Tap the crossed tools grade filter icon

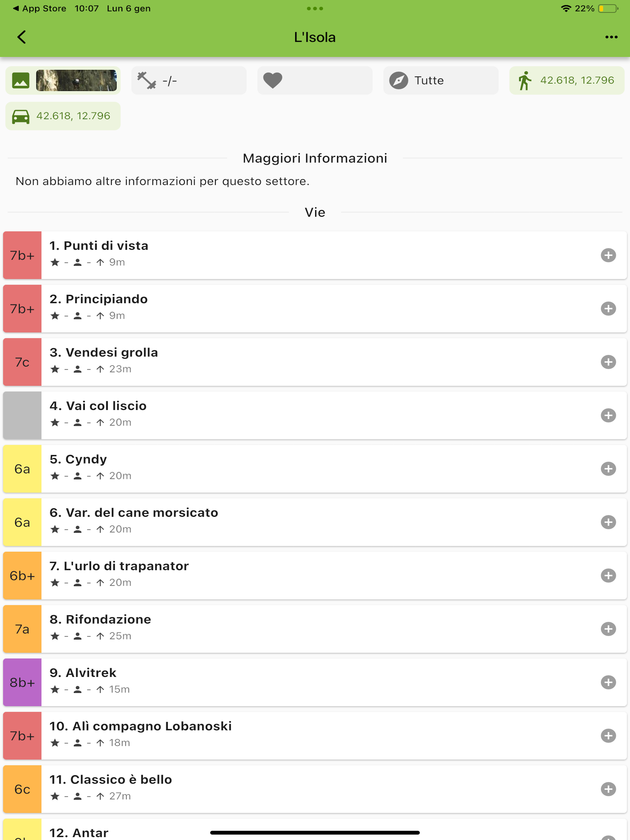tap(148, 80)
